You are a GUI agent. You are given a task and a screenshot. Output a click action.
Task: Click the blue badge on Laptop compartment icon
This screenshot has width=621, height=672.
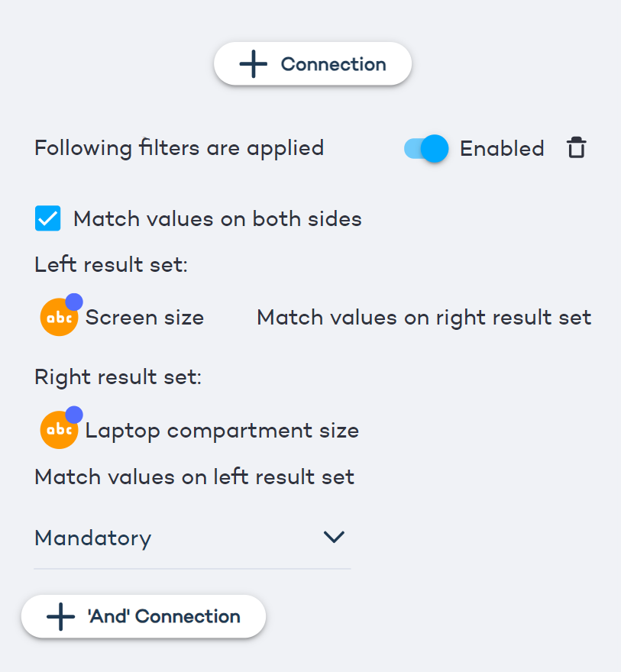tap(74, 415)
